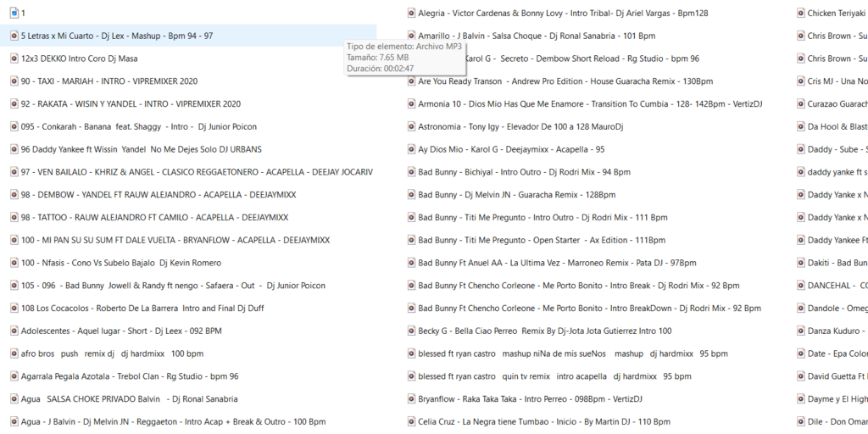Select the 'Cris MJ - Una No' file

(x=837, y=81)
